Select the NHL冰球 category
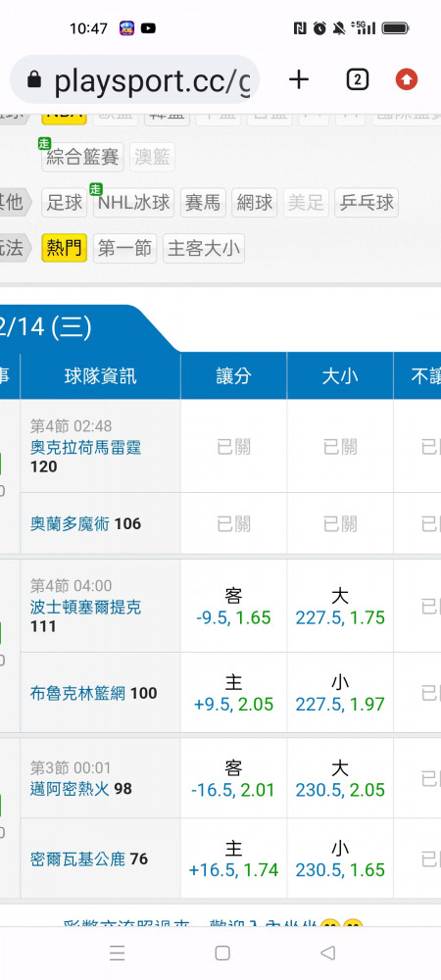 pyautogui.click(x=133, y=203)
